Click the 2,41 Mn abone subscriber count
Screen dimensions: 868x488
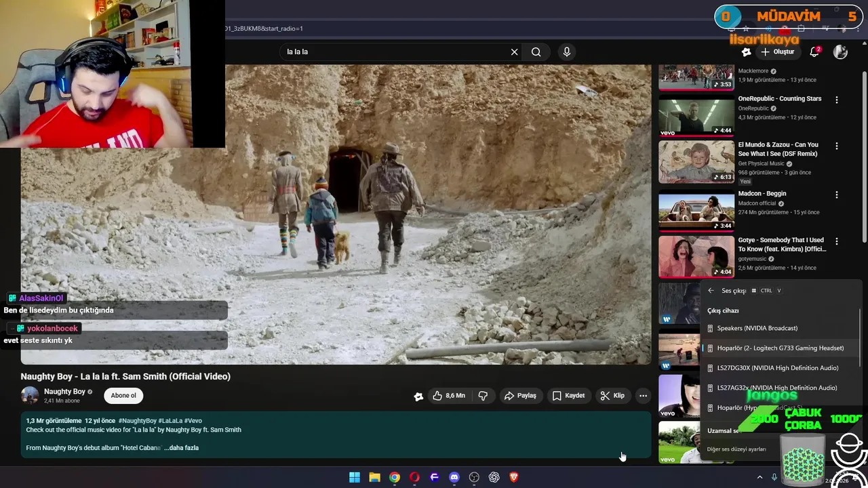[x=62, y=401]
